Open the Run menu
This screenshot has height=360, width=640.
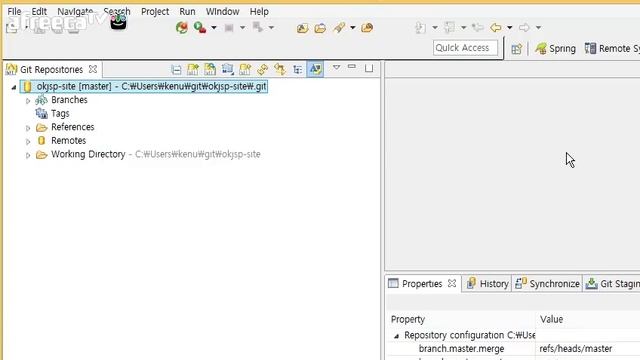(x=187, y=11)
